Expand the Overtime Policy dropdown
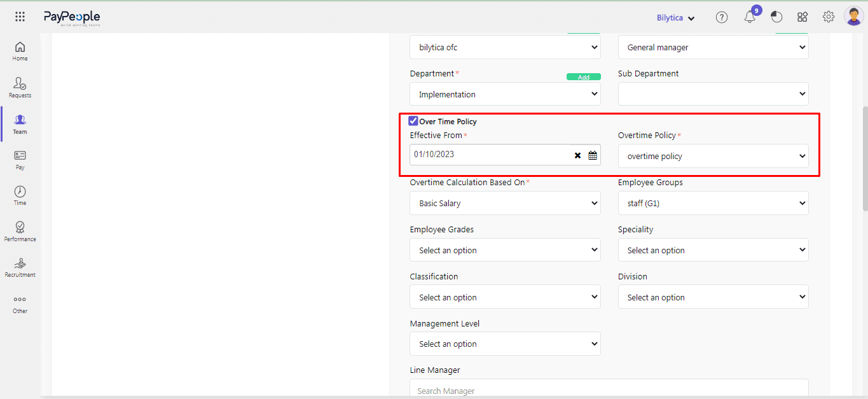868x399 pixels. coord(713,156)
